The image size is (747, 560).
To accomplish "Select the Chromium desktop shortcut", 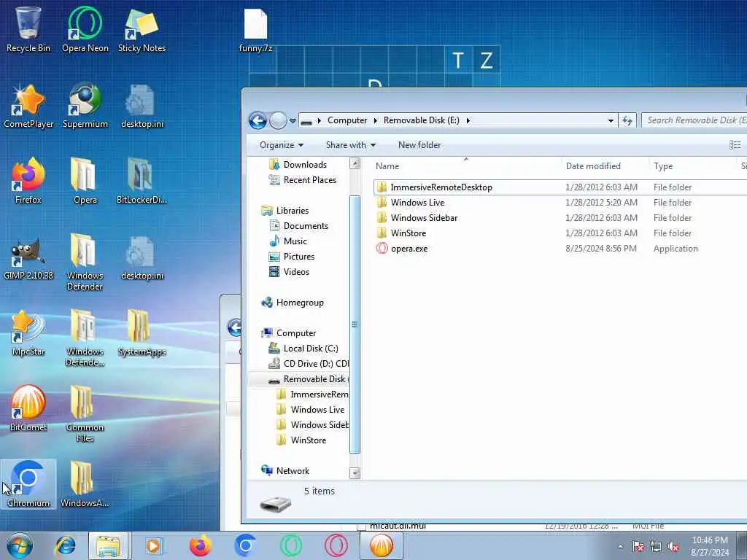I will coord(28,484).
